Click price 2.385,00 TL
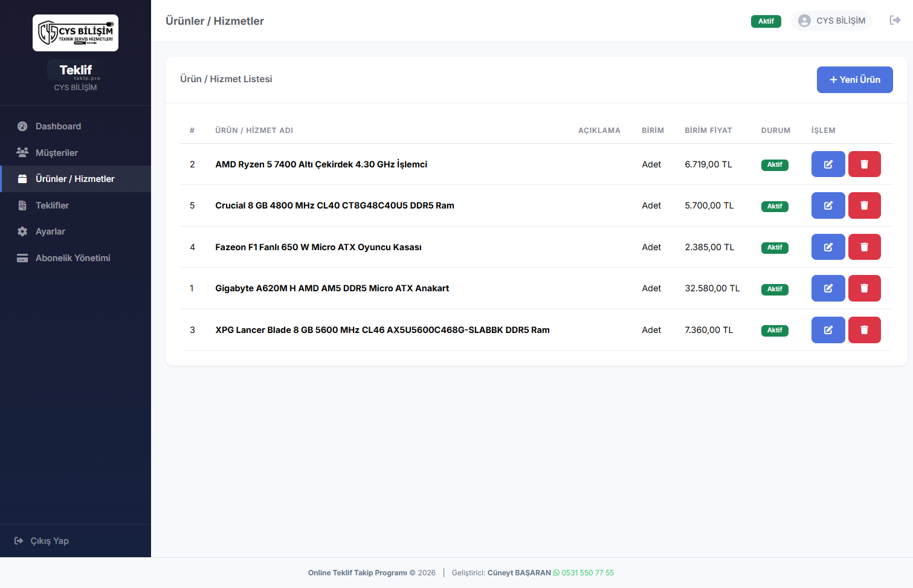913x588 pixels. point(709,247)
